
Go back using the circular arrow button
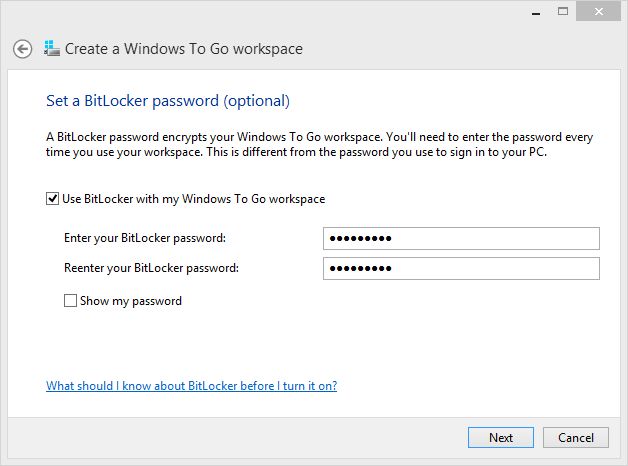[x=22, y=49]
